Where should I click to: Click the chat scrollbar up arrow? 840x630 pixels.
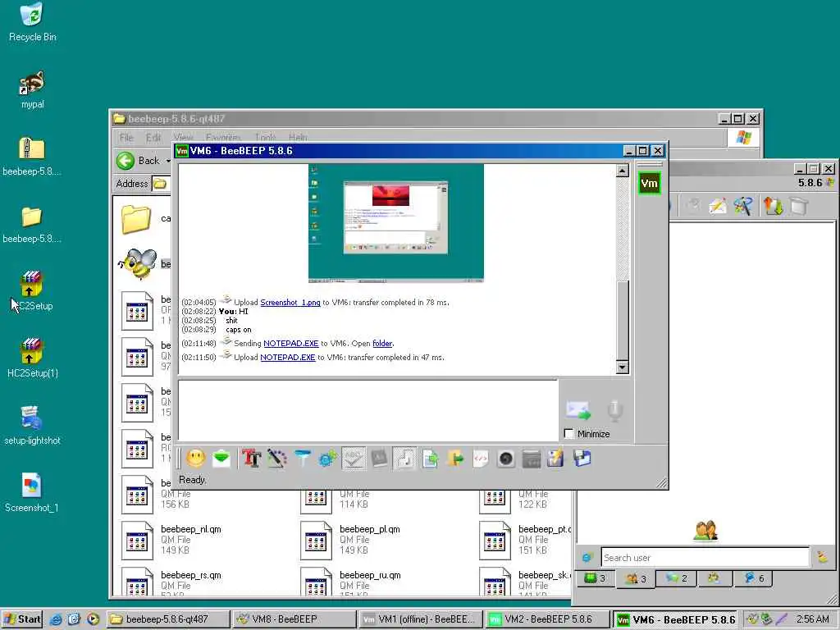coord(622,171)
